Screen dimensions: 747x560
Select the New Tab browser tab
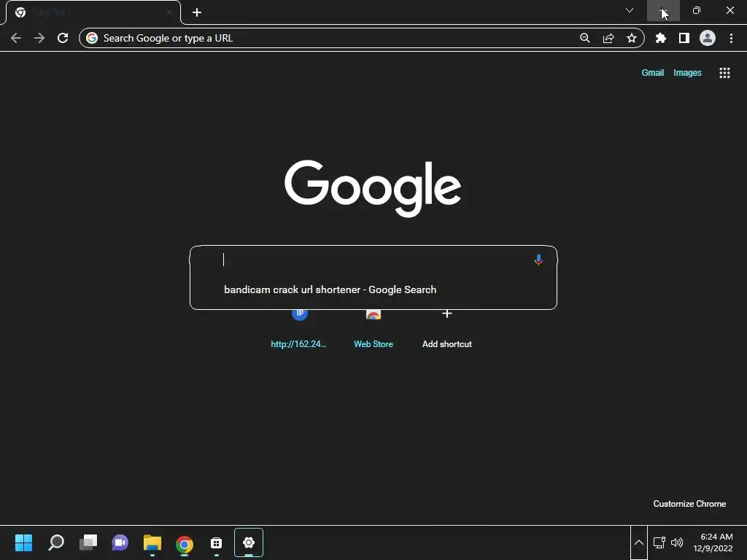point(93,12)
